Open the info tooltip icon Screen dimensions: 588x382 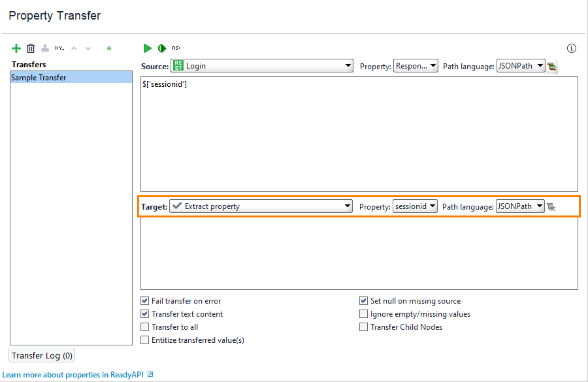(572, 48)
